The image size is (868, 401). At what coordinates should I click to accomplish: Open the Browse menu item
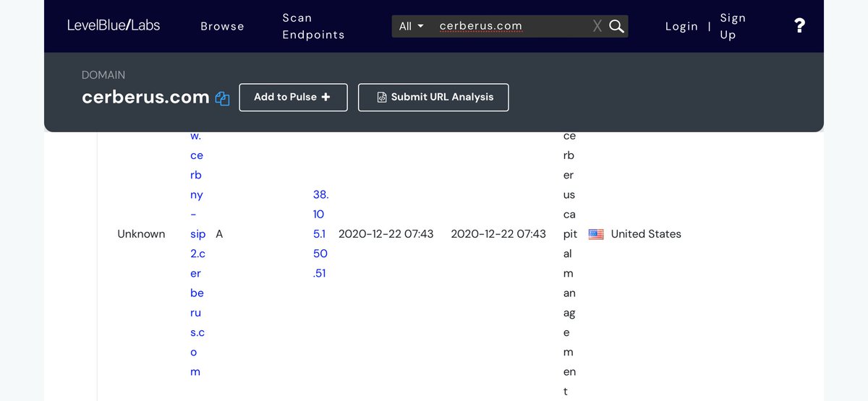pyautogui.click(x=222, y=26)
